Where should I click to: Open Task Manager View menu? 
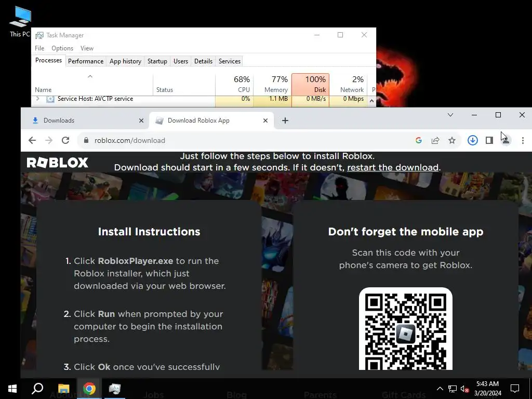click(x=87, y=48)
